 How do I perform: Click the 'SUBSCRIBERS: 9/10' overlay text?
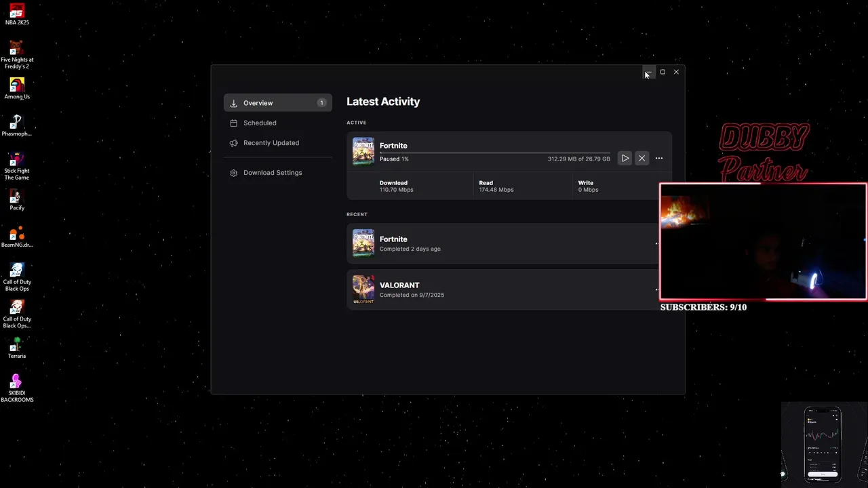point(703,307)
